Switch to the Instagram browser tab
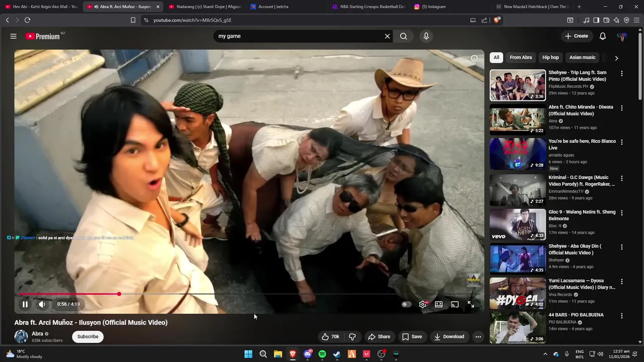Screen dimensions: 644x362 coord(450,7)
